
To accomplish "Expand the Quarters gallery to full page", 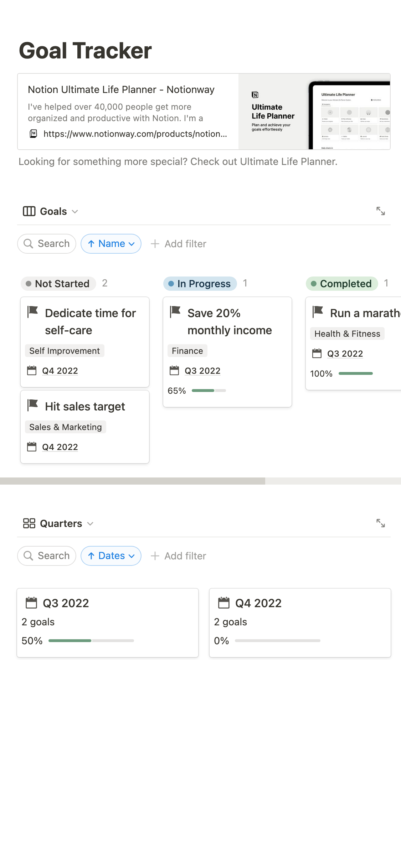I will tap(380, 523).
